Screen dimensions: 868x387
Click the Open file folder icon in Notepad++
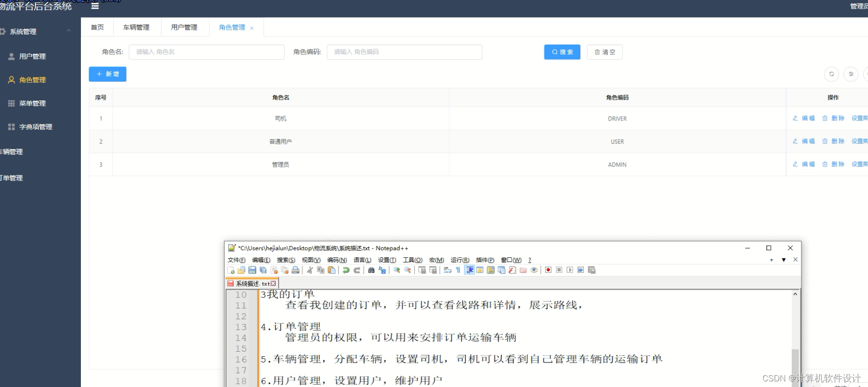241,270
